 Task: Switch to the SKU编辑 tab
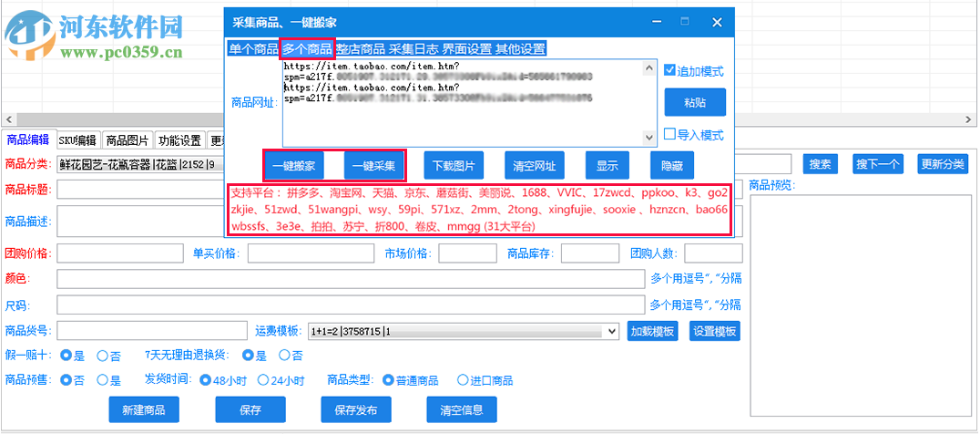(x=78, y=140)
